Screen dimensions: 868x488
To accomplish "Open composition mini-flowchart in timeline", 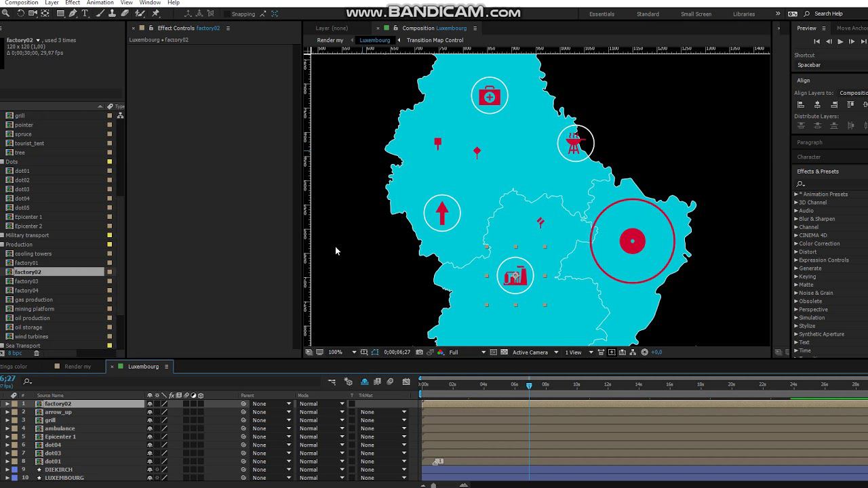I will [332, 382].
